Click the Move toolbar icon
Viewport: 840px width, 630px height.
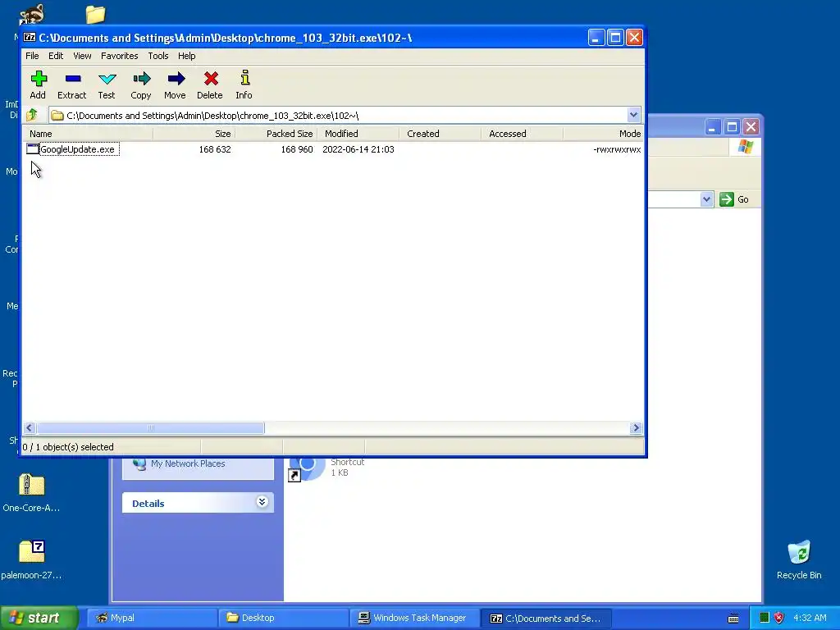[x=176, y=79]
